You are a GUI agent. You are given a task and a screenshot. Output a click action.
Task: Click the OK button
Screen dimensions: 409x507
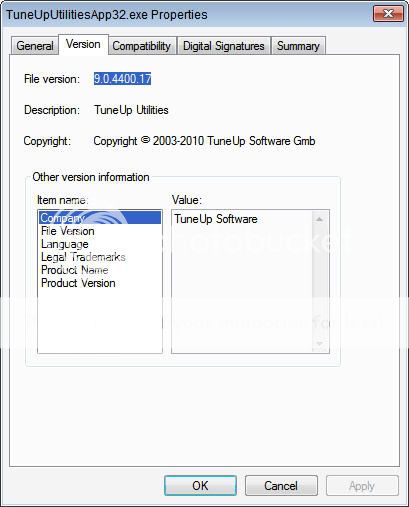(200, 485)
